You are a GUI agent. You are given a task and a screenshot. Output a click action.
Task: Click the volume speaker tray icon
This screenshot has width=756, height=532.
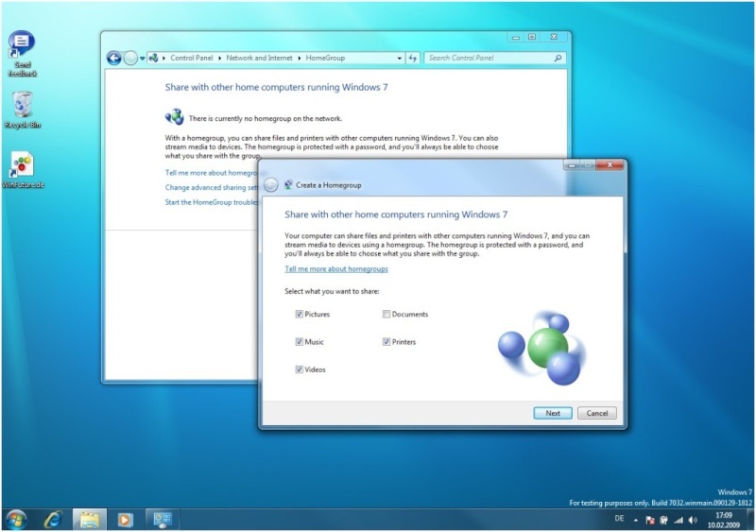[x=693, y=520]
